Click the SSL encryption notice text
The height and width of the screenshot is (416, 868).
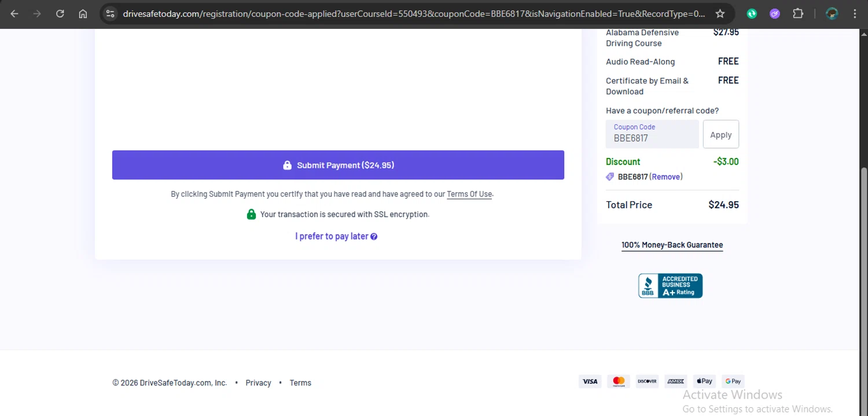point(345,215)
